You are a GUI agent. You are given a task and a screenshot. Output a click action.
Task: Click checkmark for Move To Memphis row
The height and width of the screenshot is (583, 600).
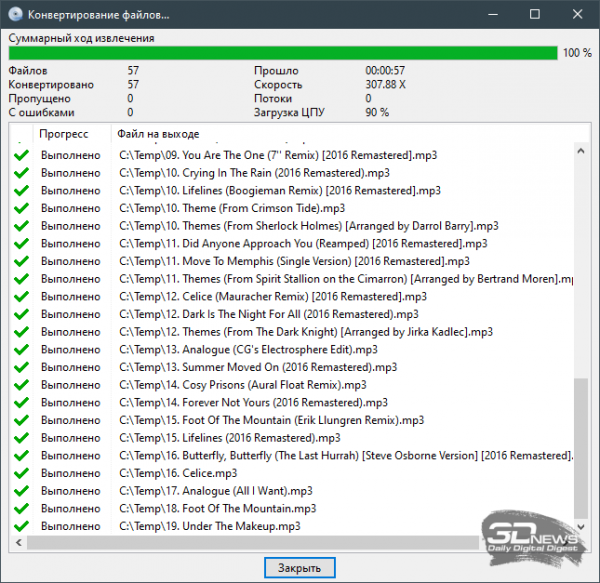pos(19,261)
